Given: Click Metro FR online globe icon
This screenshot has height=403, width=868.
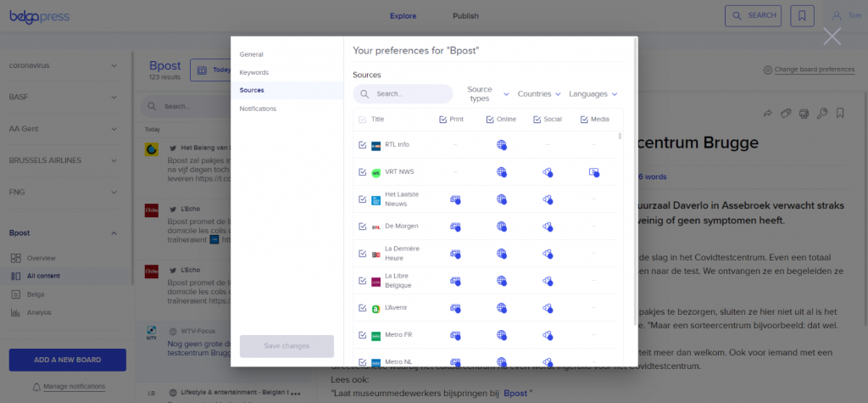Looking at the screenshot, I should [x=502, y=335].
